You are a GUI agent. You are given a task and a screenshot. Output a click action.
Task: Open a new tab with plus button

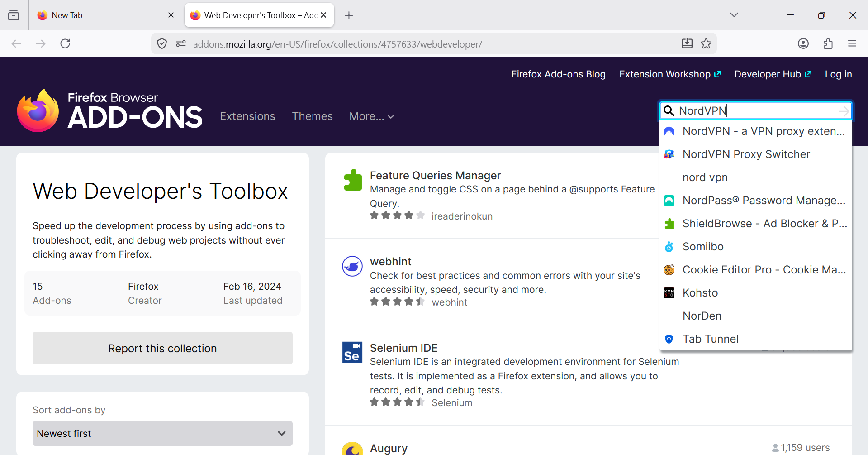pyautogui.click(x=349, y=15)
